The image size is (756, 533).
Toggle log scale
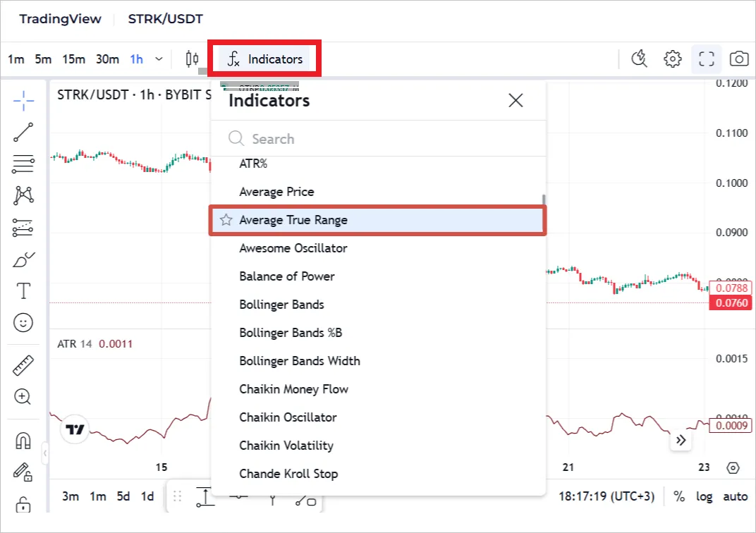coord(705,496)
